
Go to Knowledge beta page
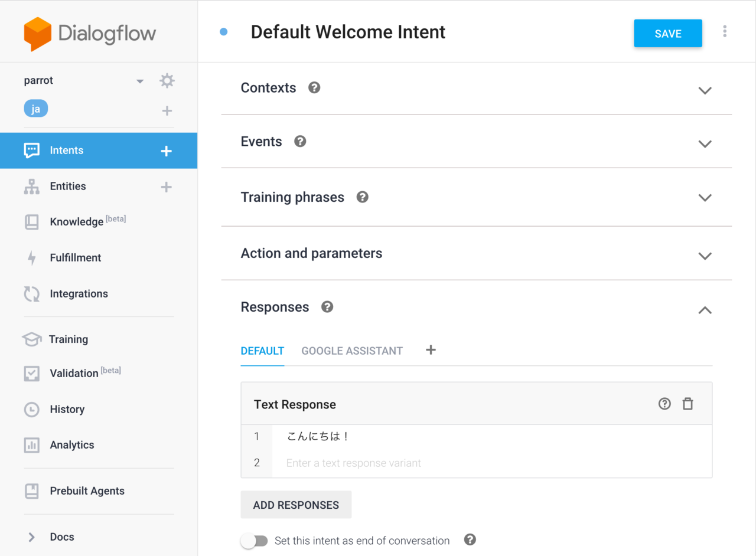pos(88,221)
